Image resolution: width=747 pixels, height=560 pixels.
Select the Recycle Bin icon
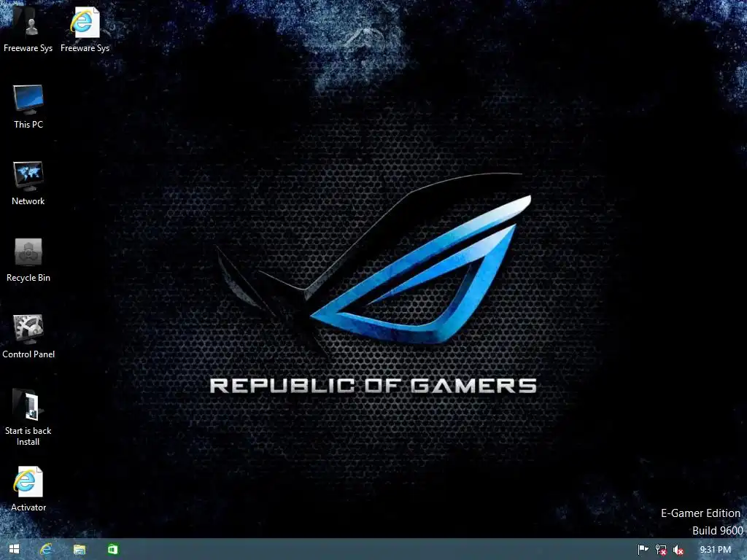[x=28, y=260]
